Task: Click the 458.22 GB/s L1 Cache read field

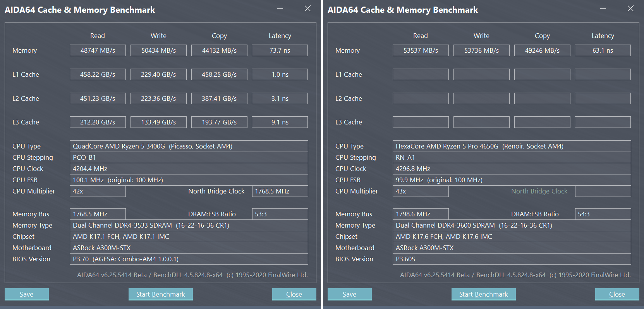Action: point(98,74)
